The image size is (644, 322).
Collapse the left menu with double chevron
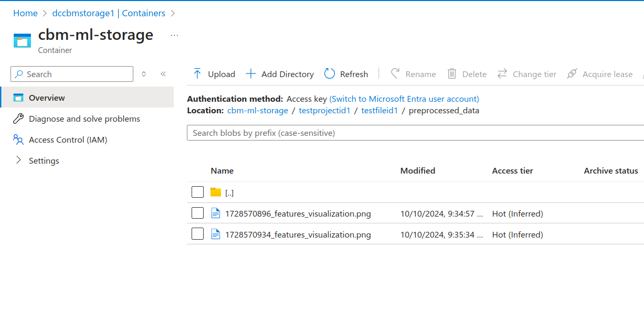tap(163, 74)
